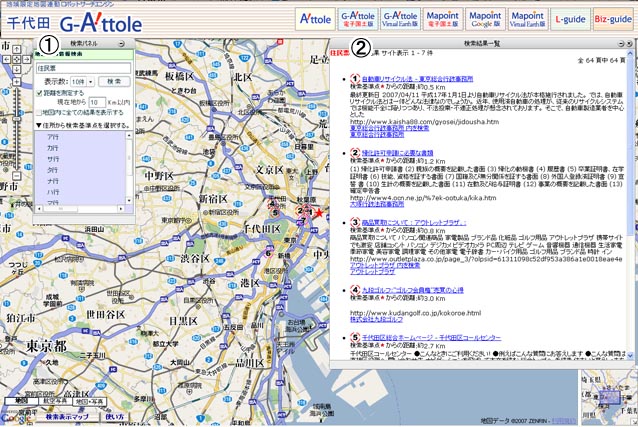Open the A!ttole tab
The height and width of the screenshot is (427, 638).
tap(315, 19)
